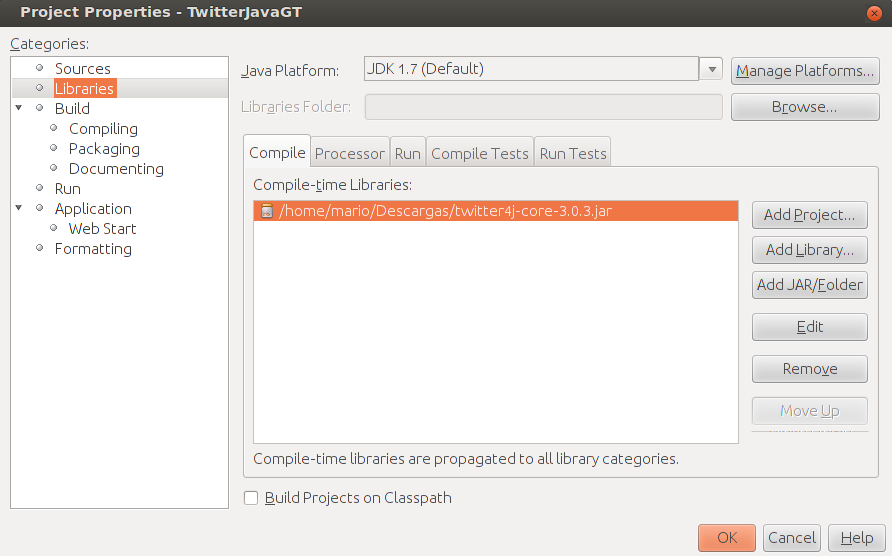Click the Move Up button
Screen dimensions: 892x556
[x=810, y=411]
